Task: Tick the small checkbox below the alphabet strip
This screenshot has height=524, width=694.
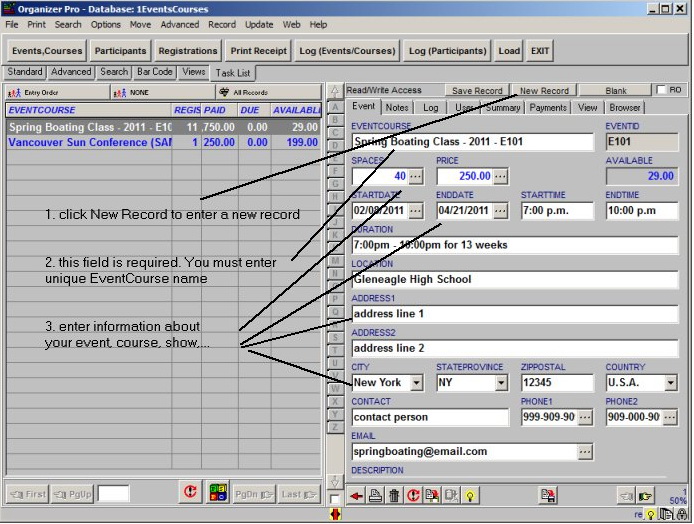Action: click(335, 498)
